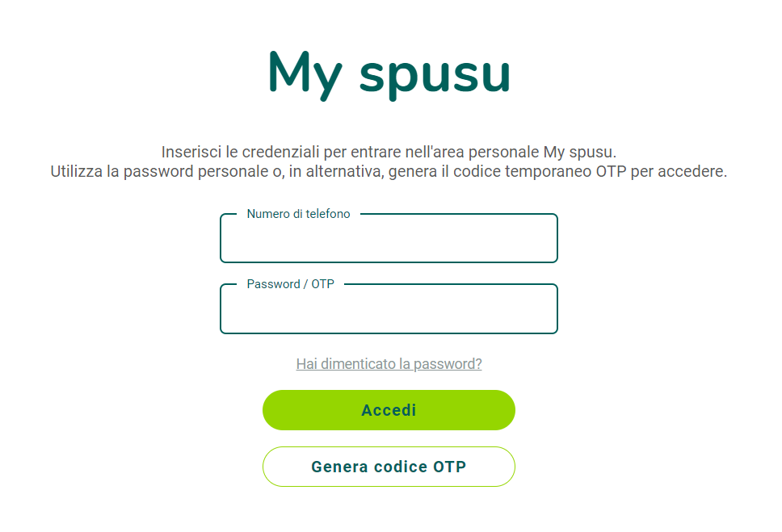This screenshot has height=532, width=782.
Task: Click the 'Utilizza la password personale' instruction line
Action: [x=389, y=172]
